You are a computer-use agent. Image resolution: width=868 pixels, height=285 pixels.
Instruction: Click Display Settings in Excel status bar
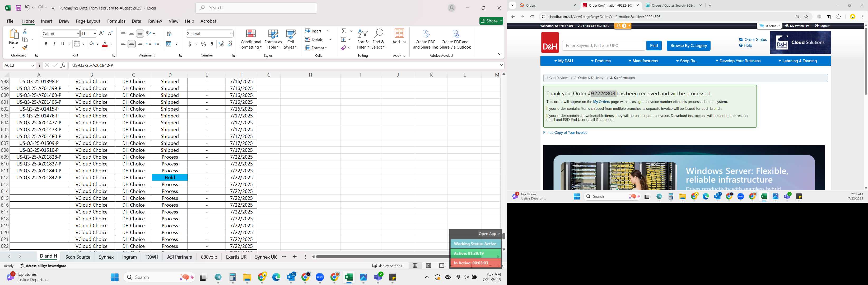pyautogui.click(x=387, y=265)
